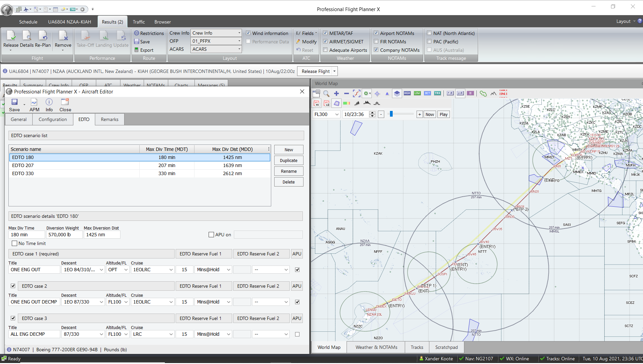Screen dimensions: 643x364
Task: Click the map zoom-in plus icon
Action: [336, 93]
